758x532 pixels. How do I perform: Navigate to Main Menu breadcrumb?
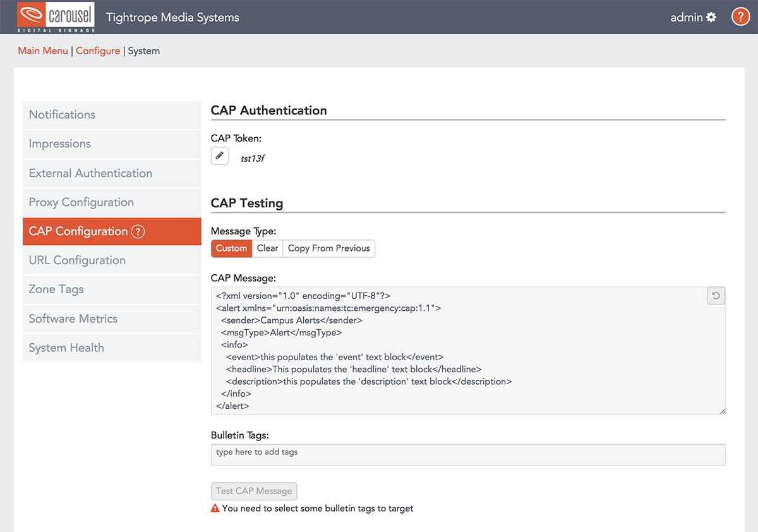point(43,51)
